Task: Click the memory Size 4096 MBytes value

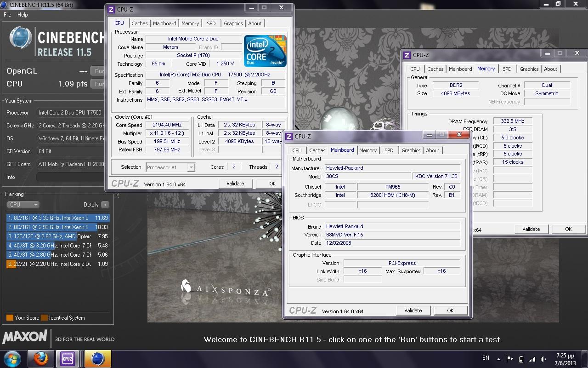Action: [x=456, y=93]
